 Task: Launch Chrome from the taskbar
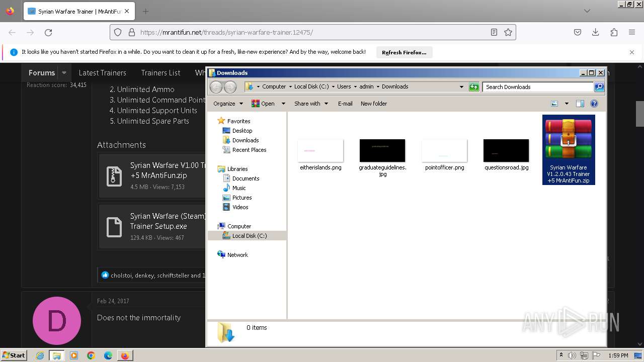(91, 355)
